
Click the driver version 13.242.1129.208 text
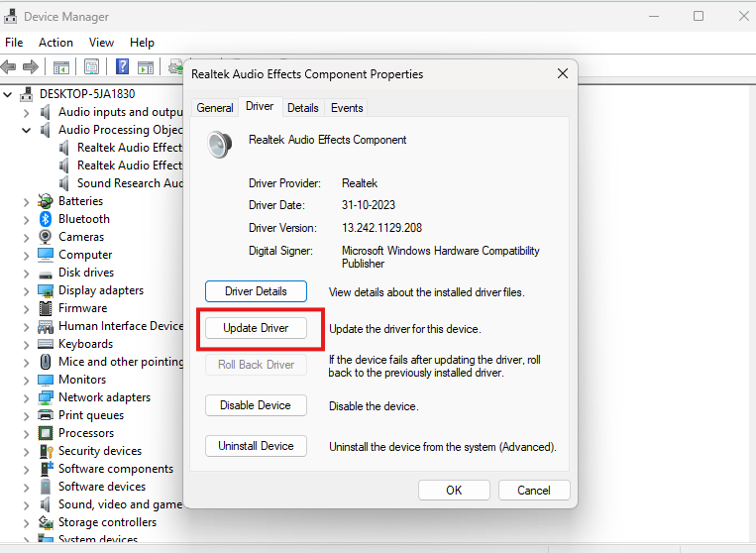tap(381, 228)
